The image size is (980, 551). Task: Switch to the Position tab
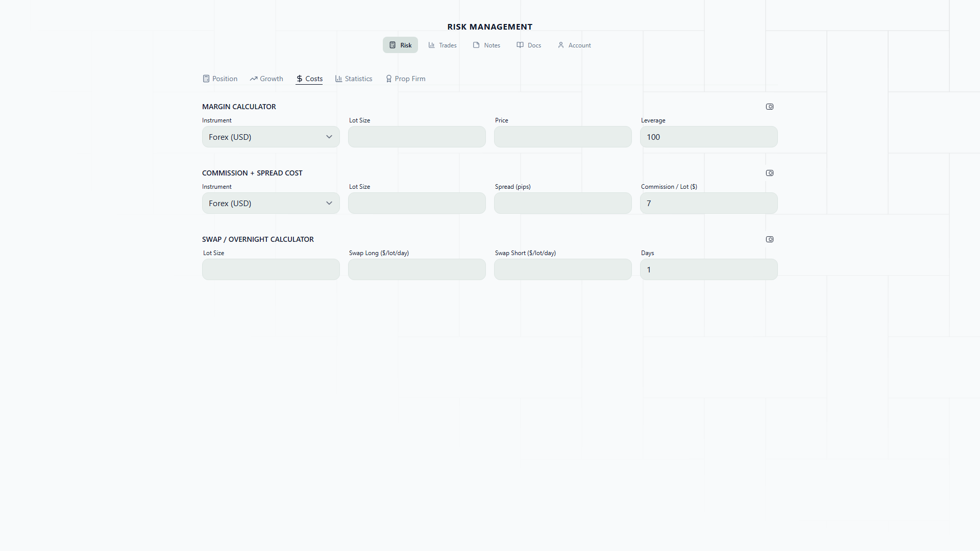(220, 79)
